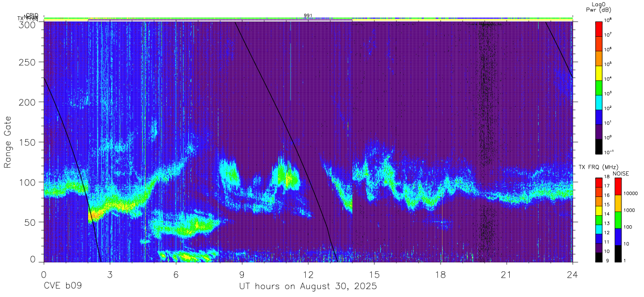Click the top power label on the Lag0 Pwr scale
Image resolution: width=644 pixels, height=297 pixels.
608,20
